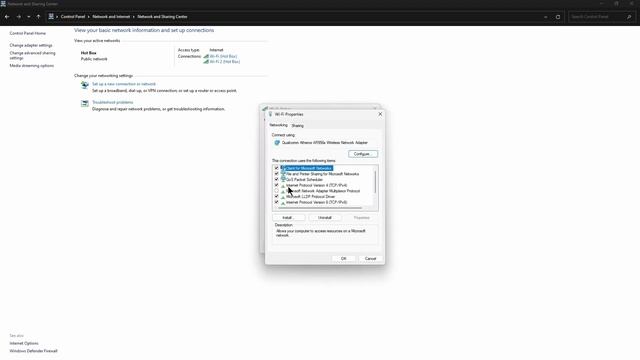This screenshot has width=640, height=360.
Task: Select File and Printer Sharing for Microsoft Networks
Action: pyautogui.click(x=322, y=174)
